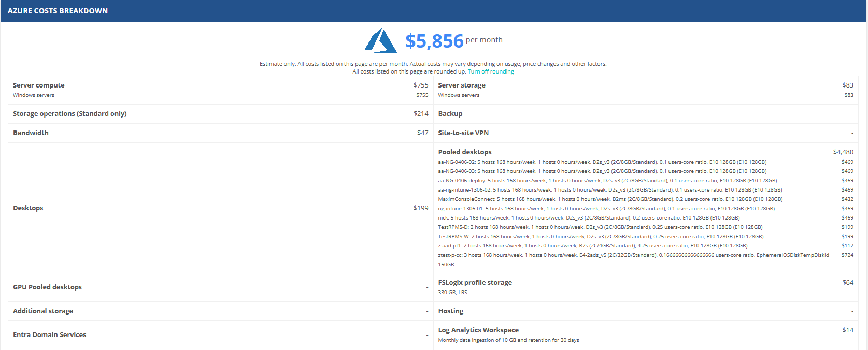Click the Additional storage label
The image size is (868, 350).
[43, 311]
